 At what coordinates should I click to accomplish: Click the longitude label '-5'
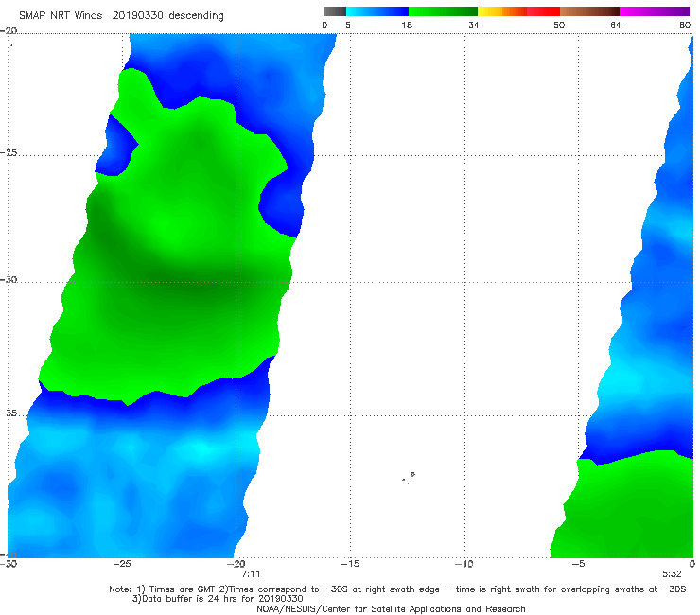coord(578,564)
